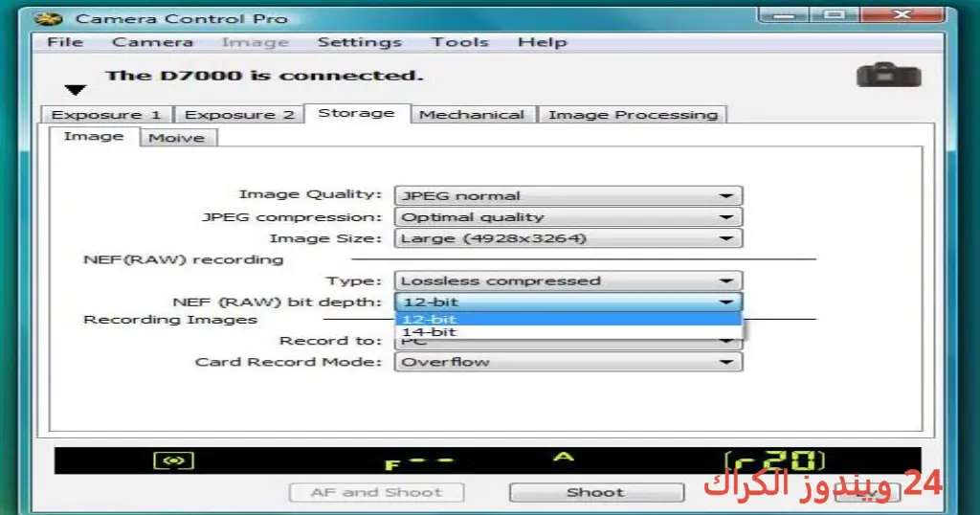
Task: Click the camera icon at top right
Action: (889, 75)
